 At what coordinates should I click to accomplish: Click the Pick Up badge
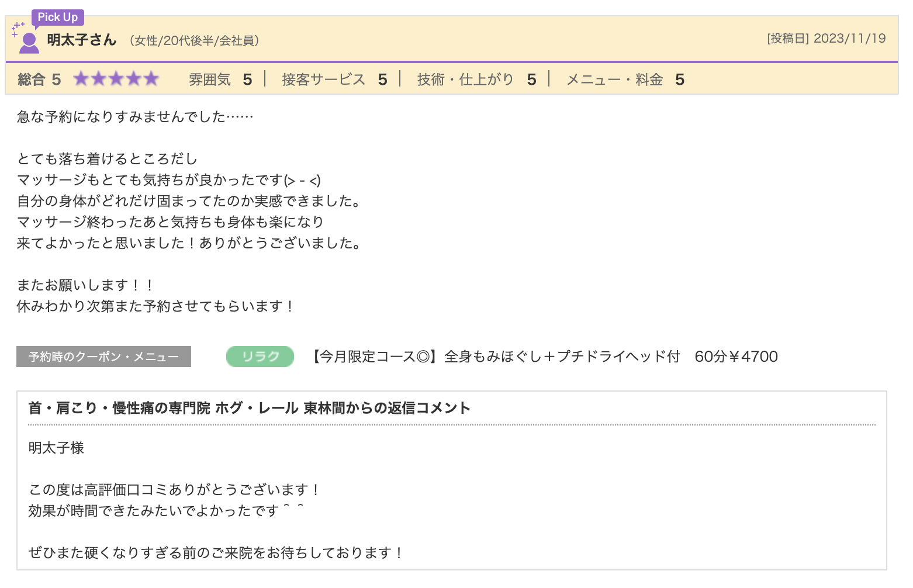click(58, 18)
